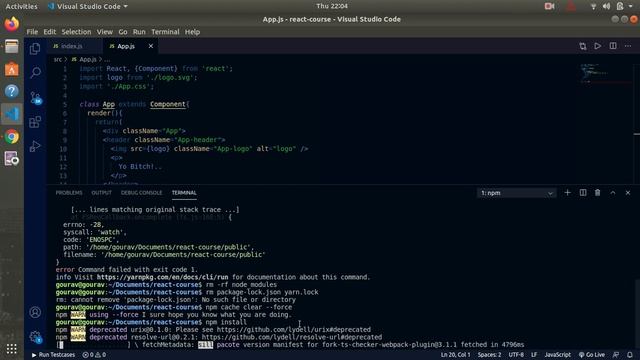The height and width of the screenshot is (360, 640).
Task: Split the editor to the right
Action: point(613,46)
